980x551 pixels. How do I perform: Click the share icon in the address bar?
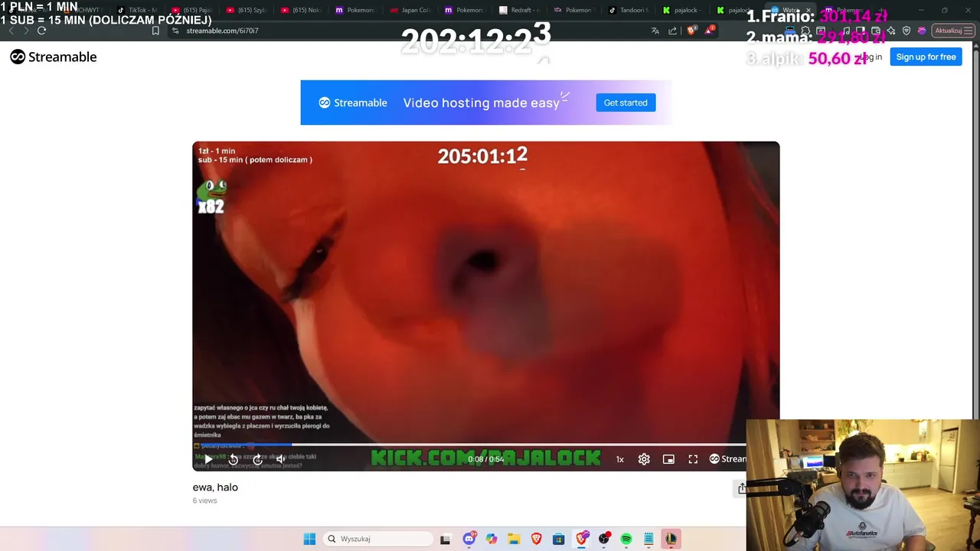tap(673, 31)
